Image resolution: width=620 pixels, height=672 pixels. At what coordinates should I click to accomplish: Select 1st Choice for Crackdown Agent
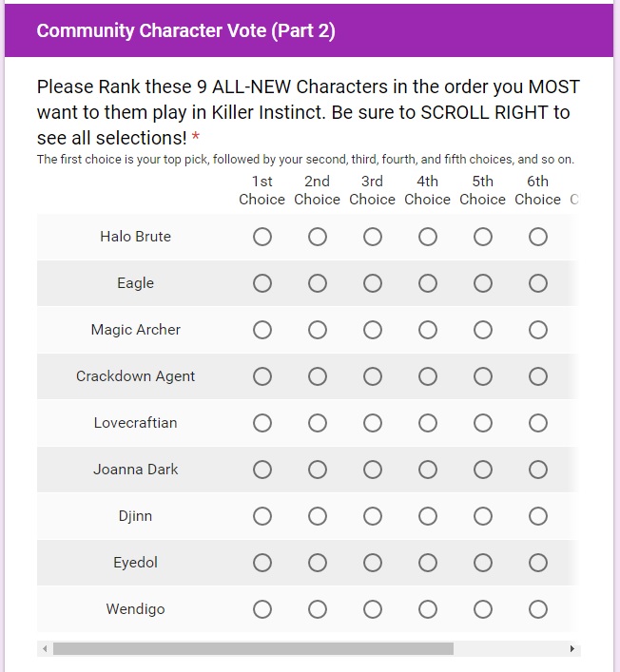[262, 376]
